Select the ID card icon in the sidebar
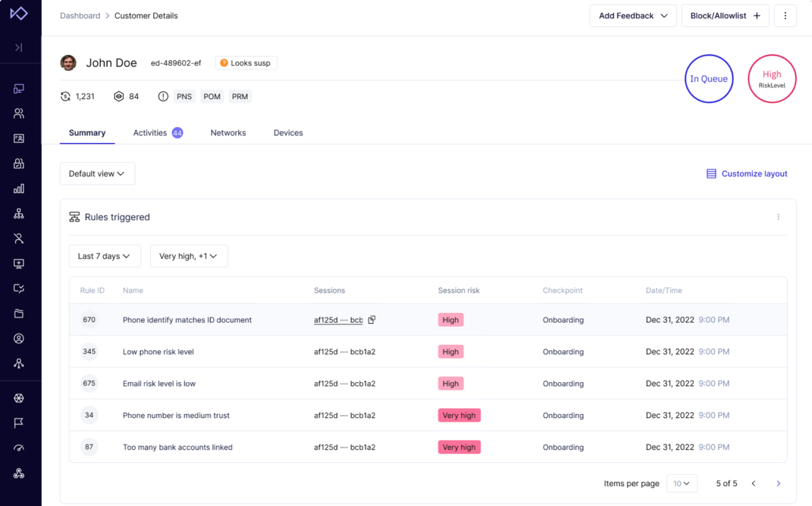 point(19,138)
